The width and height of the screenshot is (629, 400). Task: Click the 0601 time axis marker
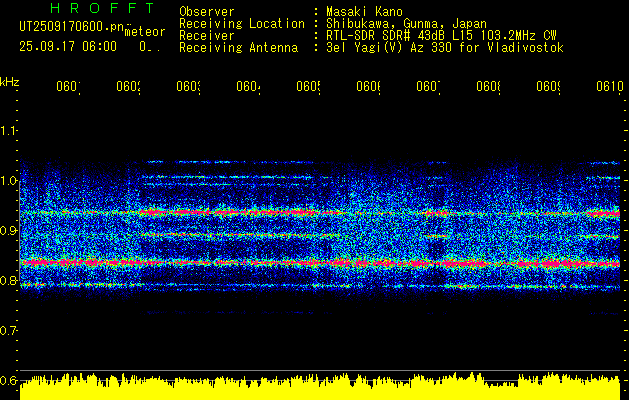(68, 86)
